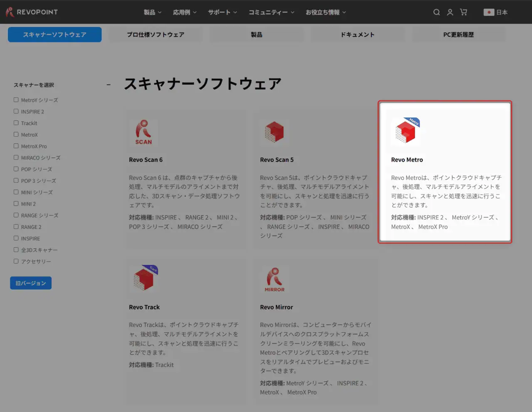
Task: Click the Revo Track app icon
Action: pos(144,278)
